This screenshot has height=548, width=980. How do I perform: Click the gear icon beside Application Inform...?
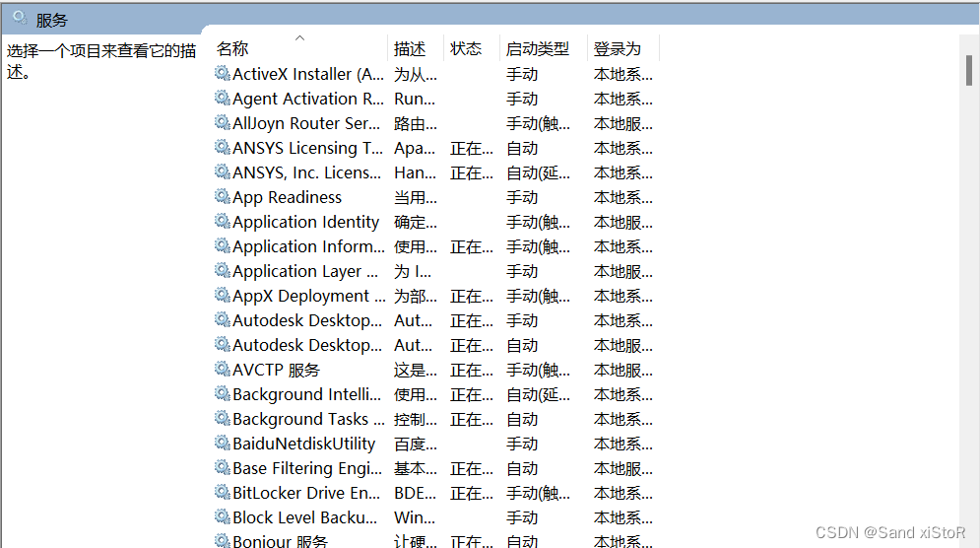click(x=223, y=245)
